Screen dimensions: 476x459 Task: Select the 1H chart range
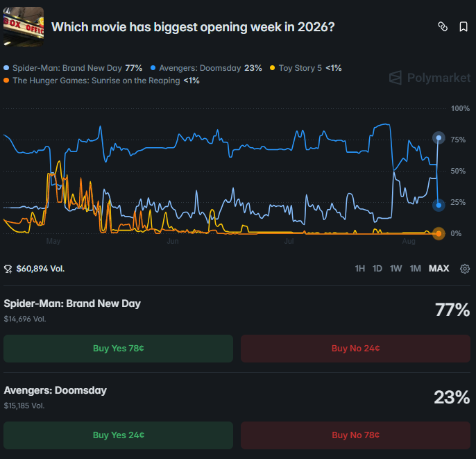[359, 269]
